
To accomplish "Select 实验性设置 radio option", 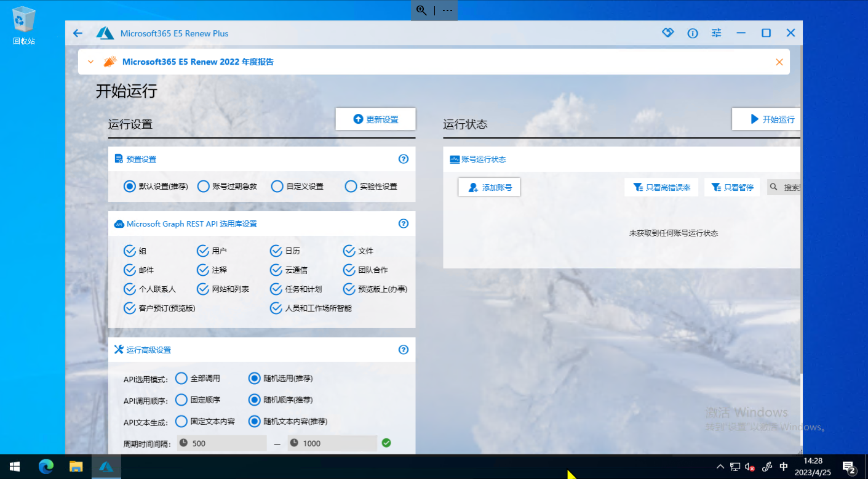I will coord(371,186).
